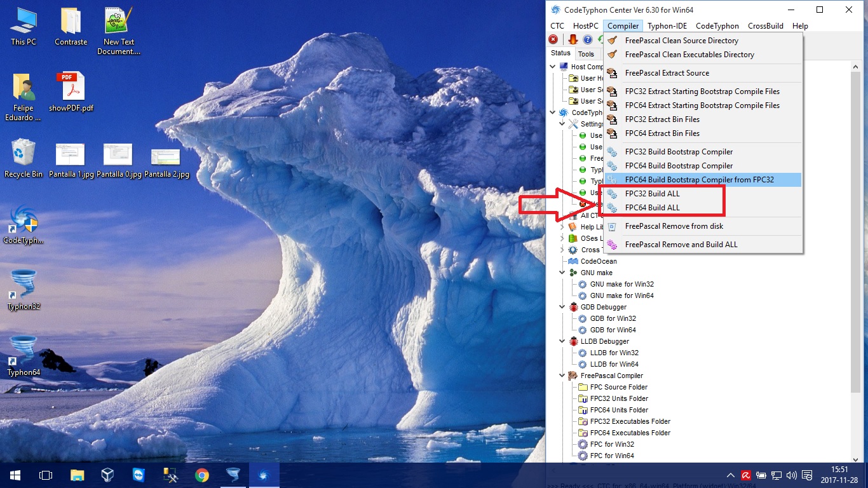The width and height of the screenshot is (868, 488).
Task: Select FPC for Win64
Action: click(611, 456)
